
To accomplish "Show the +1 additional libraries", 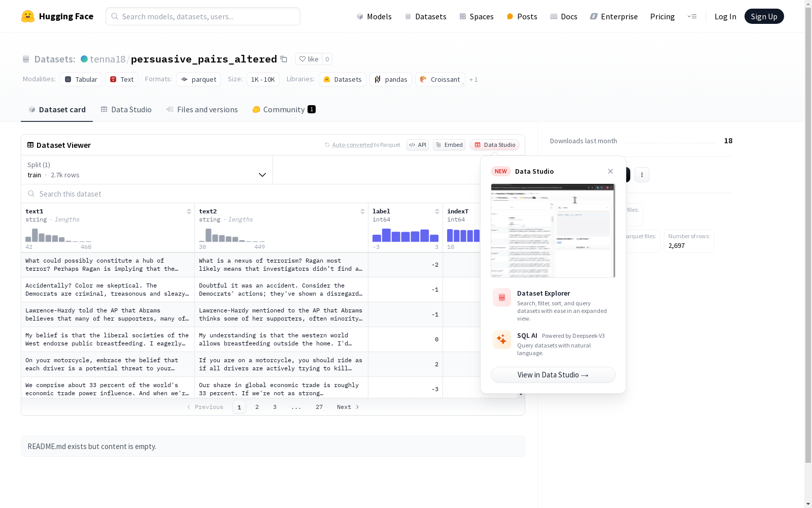I will pyautogui.click(x=473, y=79).
